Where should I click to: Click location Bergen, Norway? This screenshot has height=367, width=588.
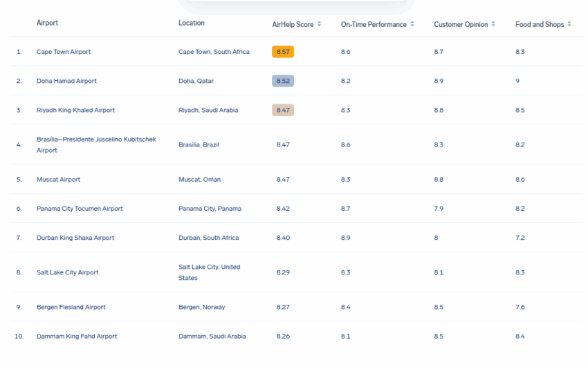click(201, 307)
